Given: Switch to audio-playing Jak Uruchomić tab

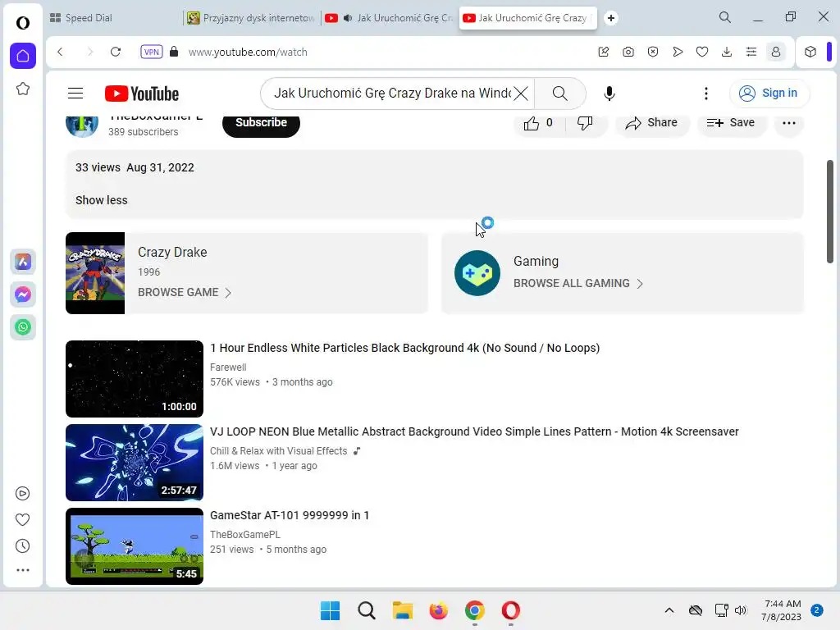Looking at the screenshot, I should point(390,18).
